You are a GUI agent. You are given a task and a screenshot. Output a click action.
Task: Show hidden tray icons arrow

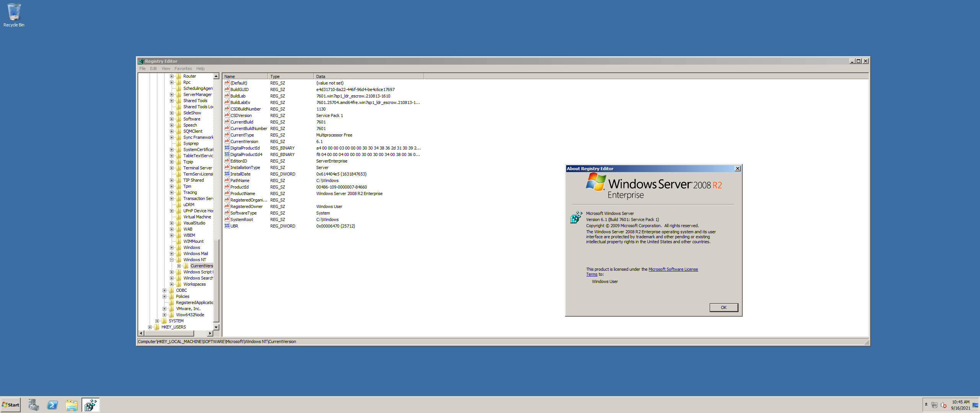point(926,405)
